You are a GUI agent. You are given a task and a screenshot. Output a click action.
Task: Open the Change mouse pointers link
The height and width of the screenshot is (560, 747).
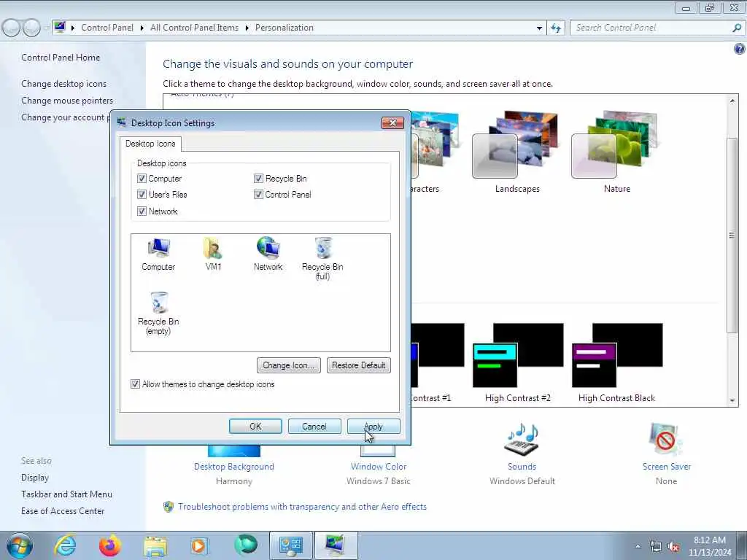[x=67, y=101]
